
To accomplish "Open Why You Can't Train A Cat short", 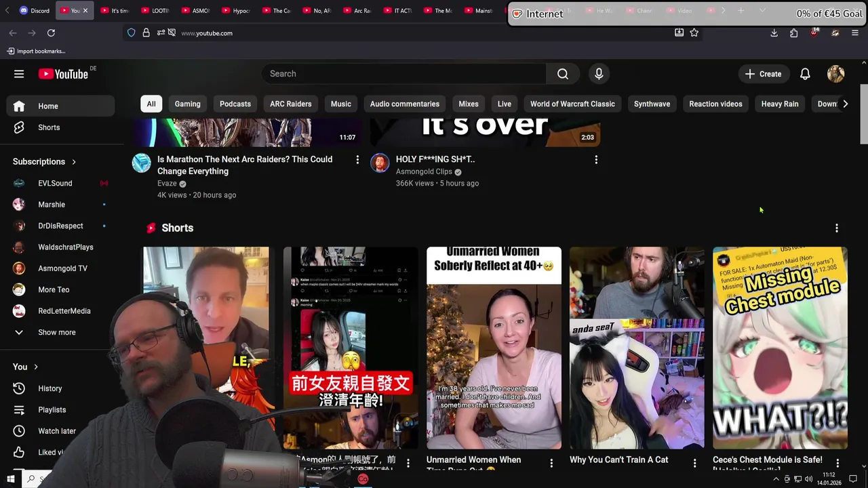I will [637, 348].
